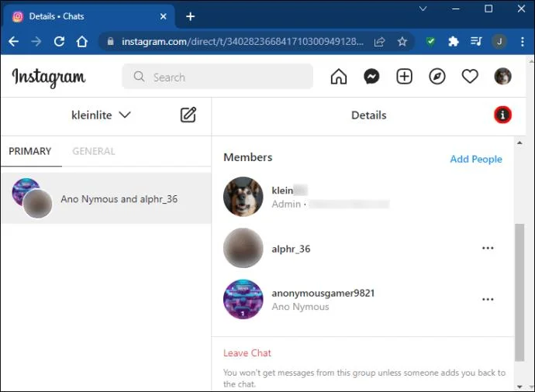Viewport: 535px width, 392px height.
Task: Open the Chrome three-dot menu
Action: [x=523, y=42]
